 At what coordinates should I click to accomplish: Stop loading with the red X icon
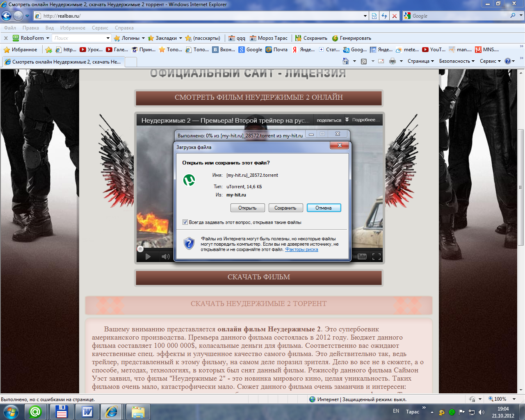395,16
